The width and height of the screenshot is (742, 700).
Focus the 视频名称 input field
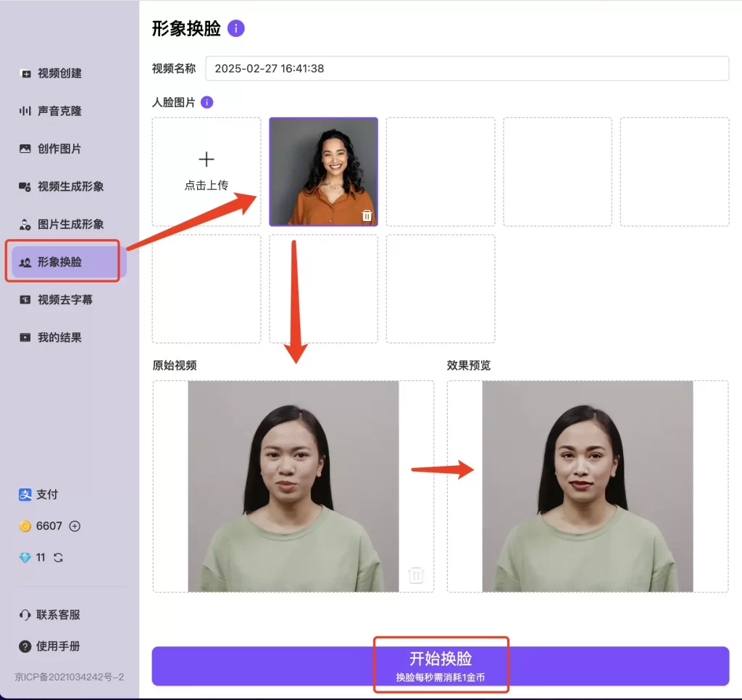pos(467,69)
